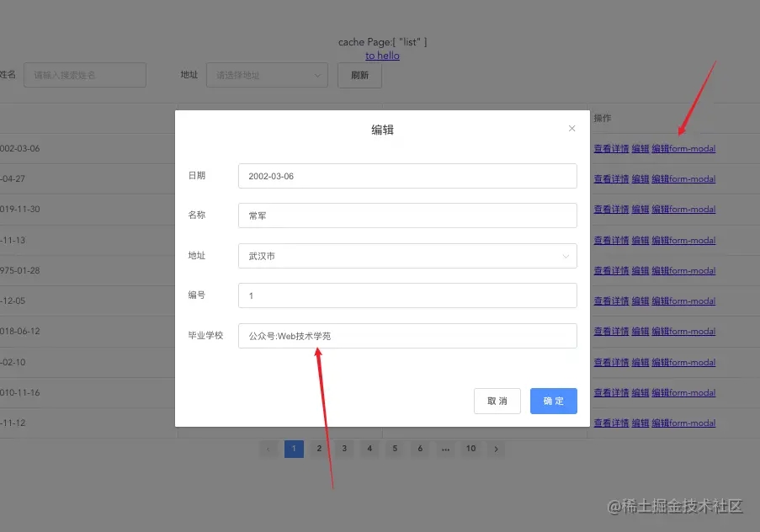Click the next page arrow in pagination
This screenshot has width=760, height=532.
[497, 450]
